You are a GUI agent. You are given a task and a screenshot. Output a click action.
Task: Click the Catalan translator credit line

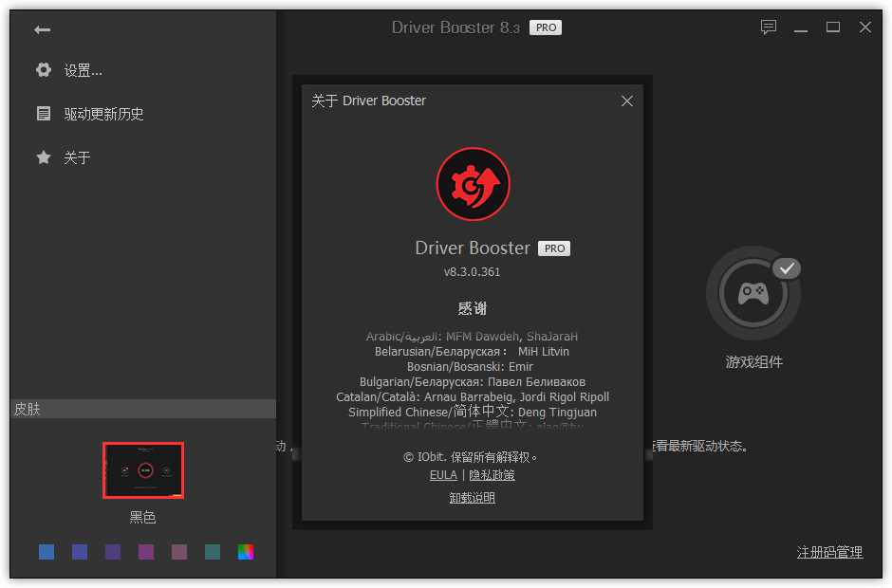(473, 397)
